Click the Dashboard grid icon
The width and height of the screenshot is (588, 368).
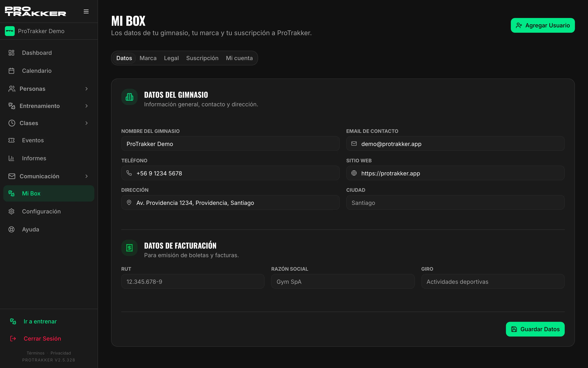coord(11,53)
